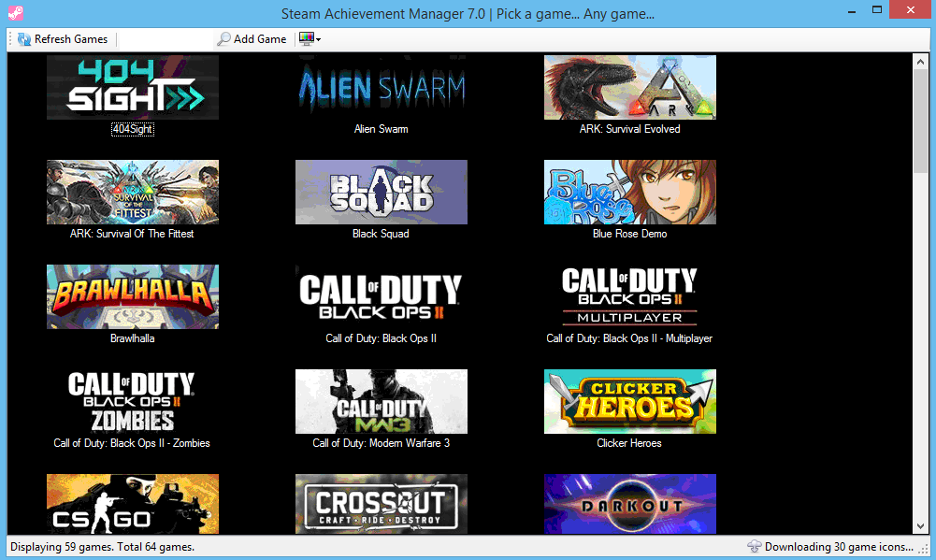
Task: Select the CS:GO game banner
Action: 133,504
